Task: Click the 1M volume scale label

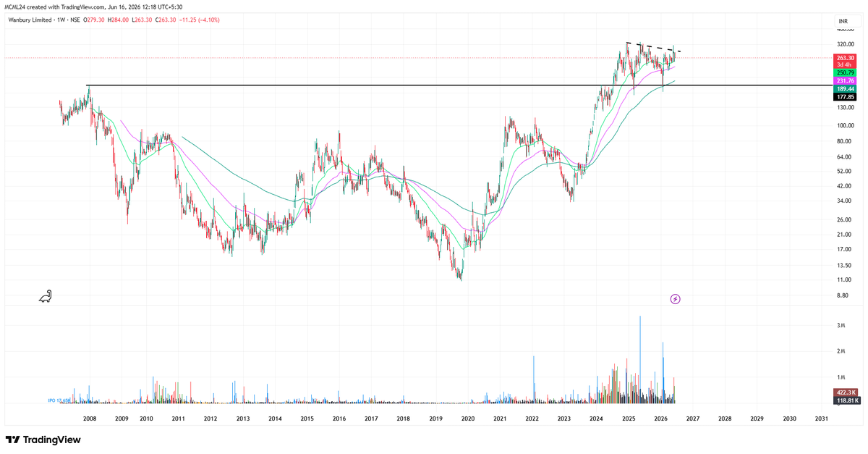Action: click(842, 377)
